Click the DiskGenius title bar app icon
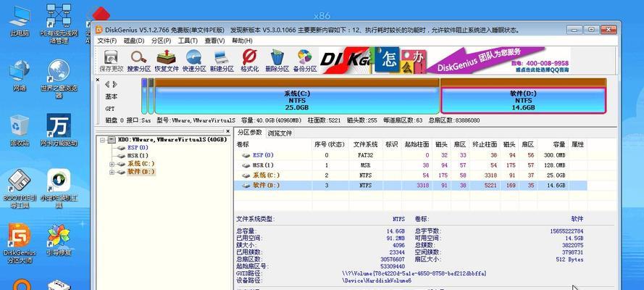 (99, 30)
